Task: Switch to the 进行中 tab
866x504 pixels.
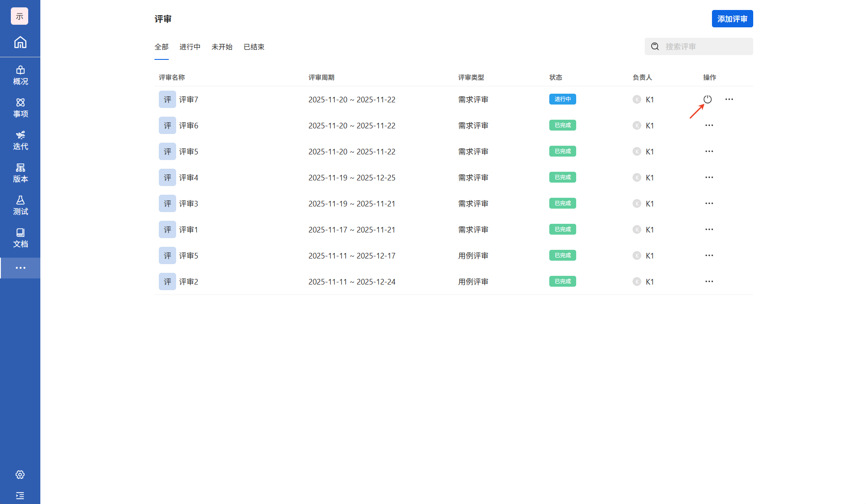Action: (x=190, y=47)
